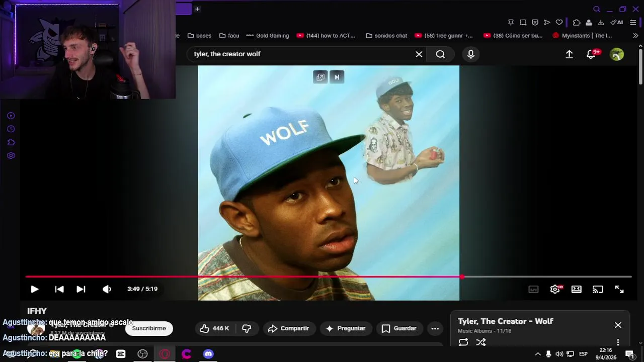644x362 pixels.
Task: Open the playlist panel three-dot options
Action: tap(618, 342)
